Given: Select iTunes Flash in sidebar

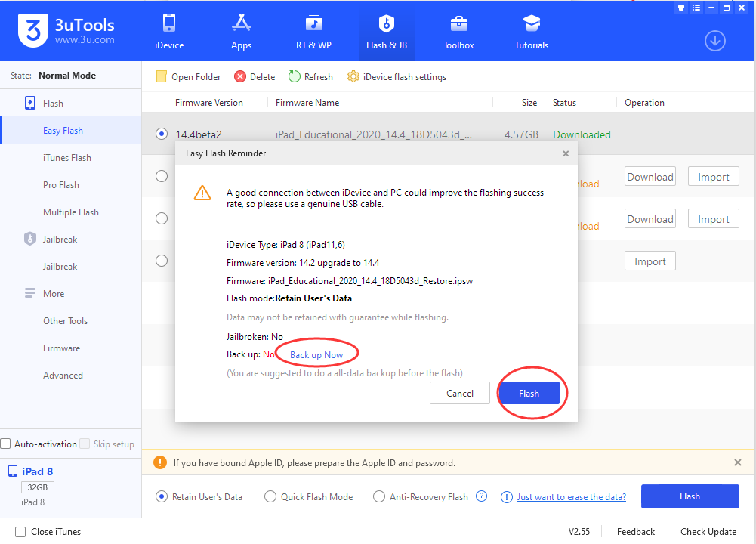Looking at the screenshot, I should coord(67,158).
